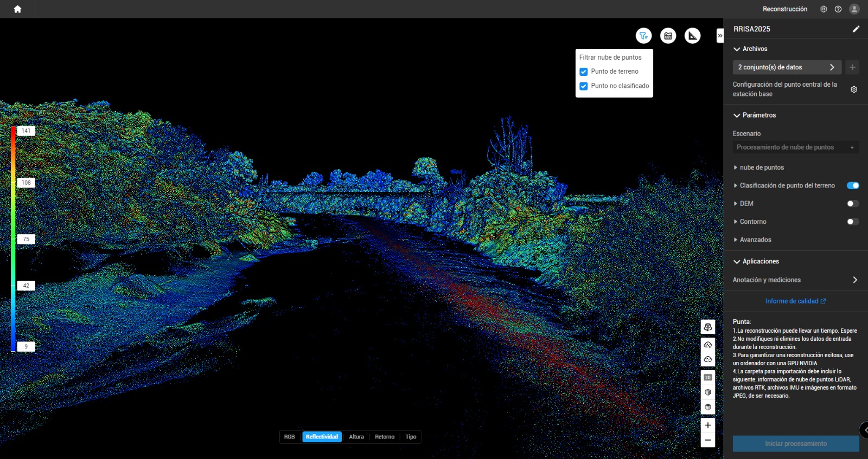The height and width of the screenshot is (459, 868).
Task: Click the reflectivity color scale bar
Action: 13,239
